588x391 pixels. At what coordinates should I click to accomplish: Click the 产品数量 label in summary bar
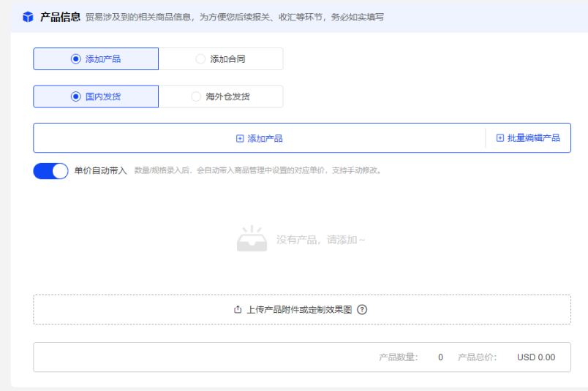(x=398, y=357)
